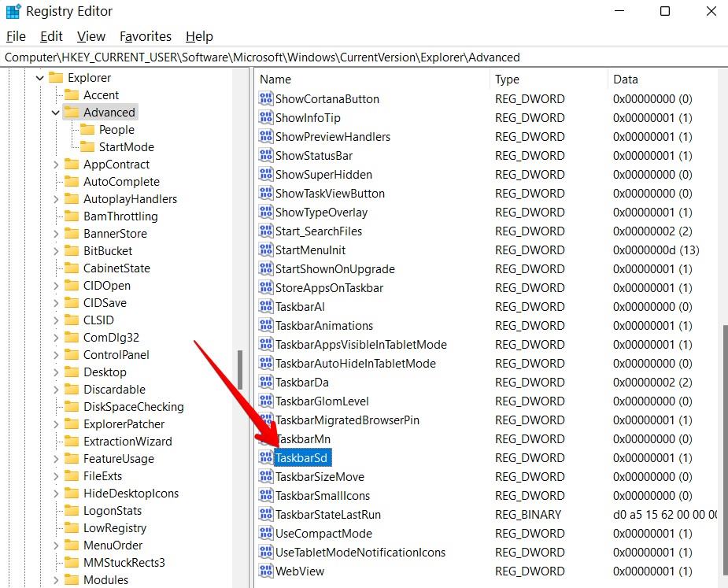Click the UseCompactMode DWORD icon

click(x=265, y=533)
